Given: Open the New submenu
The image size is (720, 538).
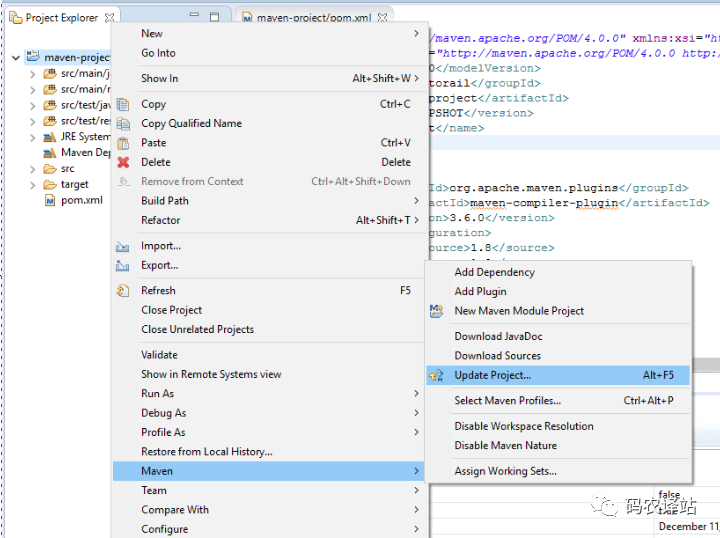Looking at the screenshot, I should [x=268, y=34].
